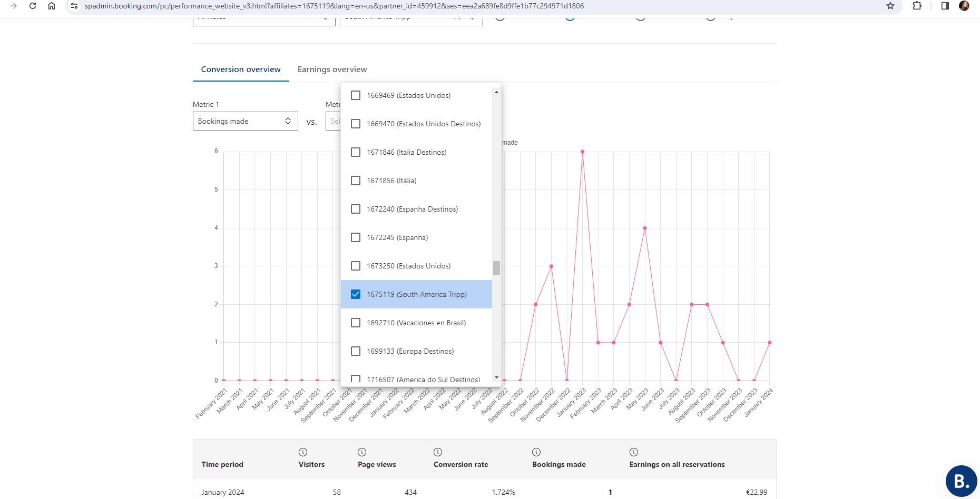The height and width of the screenshot is (499, 980).
Task: Check 1669470 (Estados Unidos Destinos) affiliate
Action: tap(356, 124)
